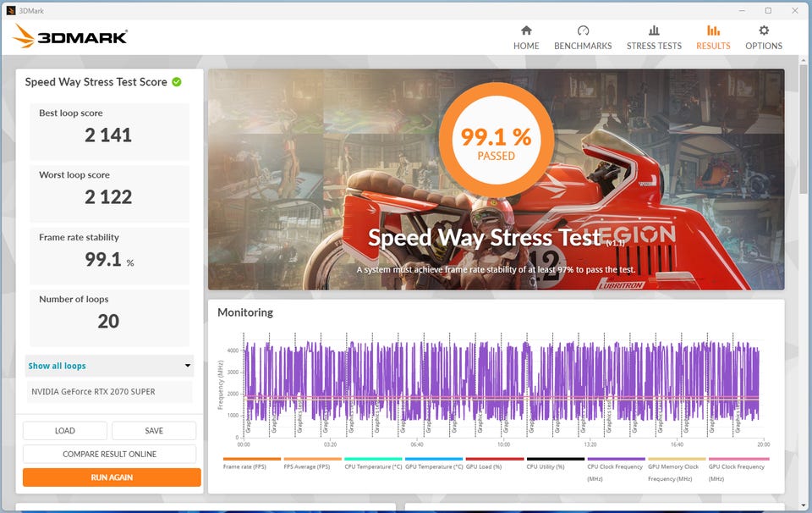Click the RUN AGAIN button

click(112, 477)
